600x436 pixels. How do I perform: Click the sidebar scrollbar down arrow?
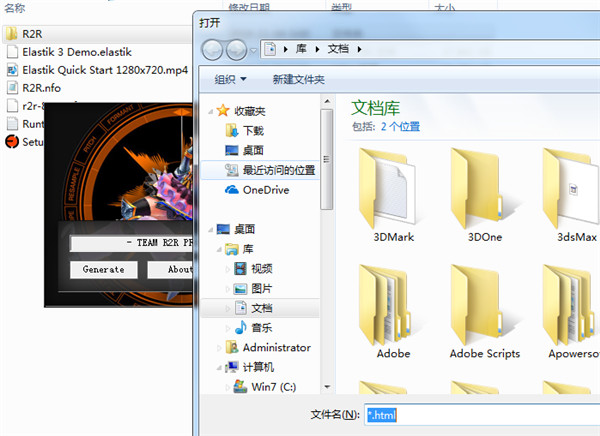[327, 387]
